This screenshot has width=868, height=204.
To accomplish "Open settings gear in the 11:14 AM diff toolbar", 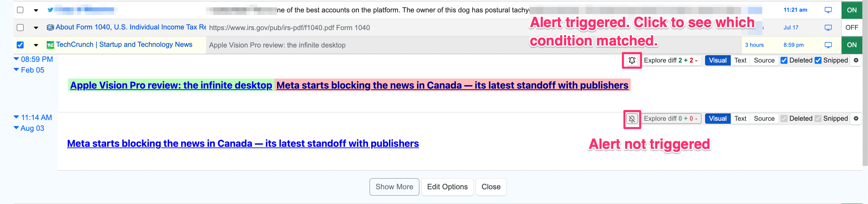I will tap(856, 118).
